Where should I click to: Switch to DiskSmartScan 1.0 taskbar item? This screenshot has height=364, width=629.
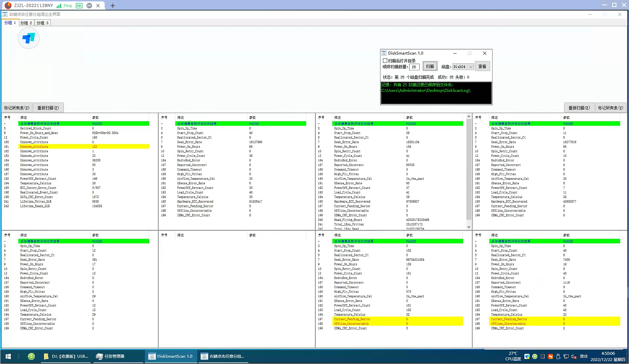(x=171, y=356)
